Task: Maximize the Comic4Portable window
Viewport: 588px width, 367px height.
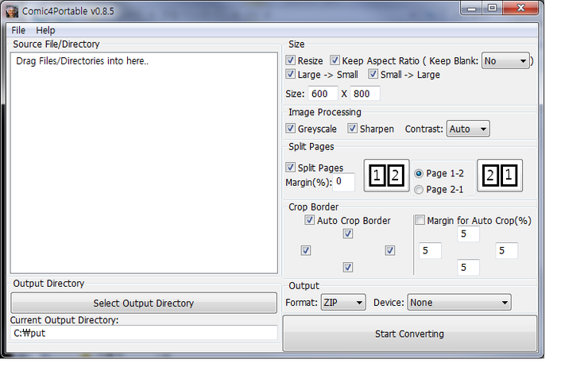Action: 493,8
